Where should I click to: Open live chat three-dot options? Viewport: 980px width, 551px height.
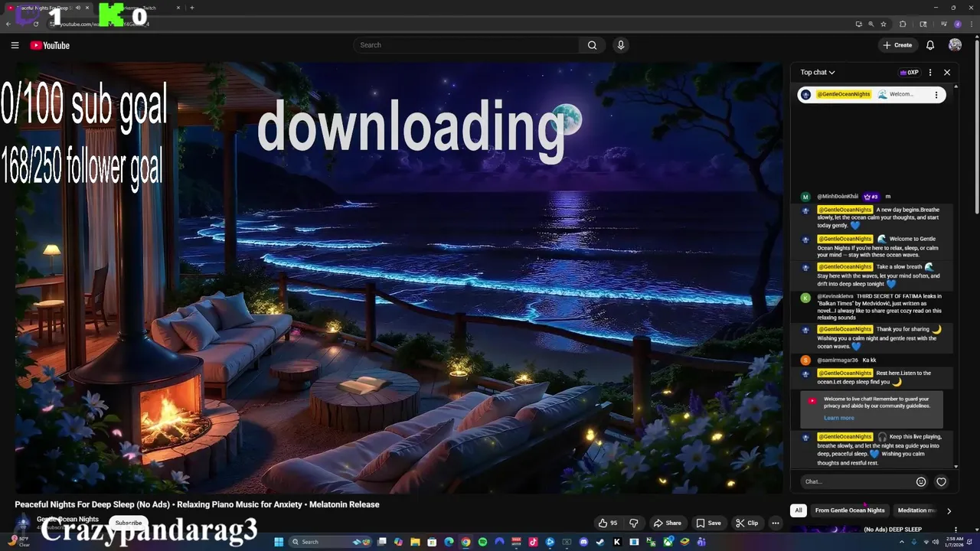(930, 73)
